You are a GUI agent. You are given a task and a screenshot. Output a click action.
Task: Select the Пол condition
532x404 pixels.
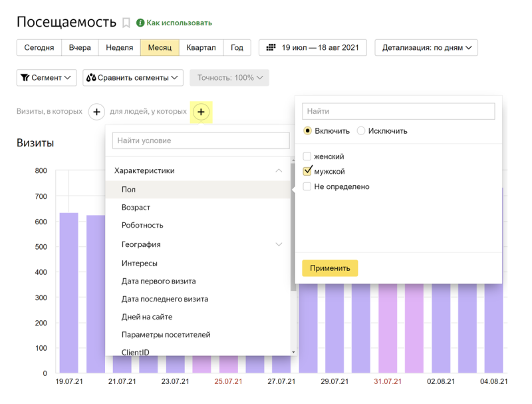[198, 190]
